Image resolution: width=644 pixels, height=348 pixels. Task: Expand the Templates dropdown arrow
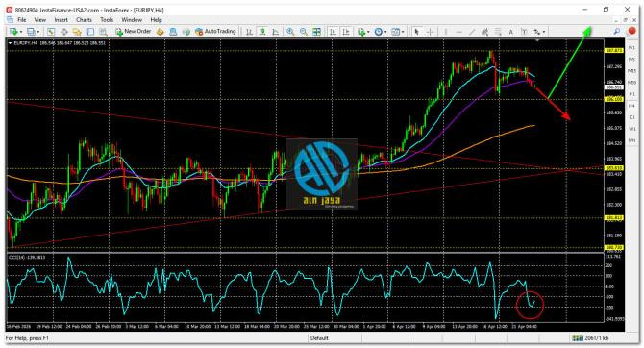point(403,32)
